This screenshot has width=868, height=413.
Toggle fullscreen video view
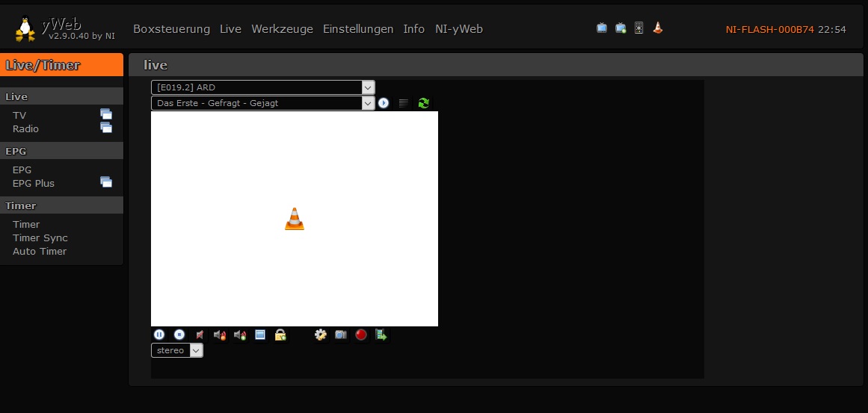[x=260, y=335]
